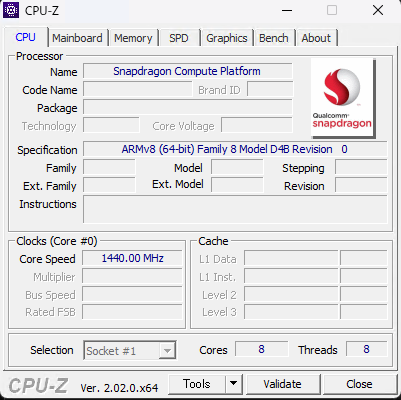Click the Clocks (Core #0) group label

(57, 241)
